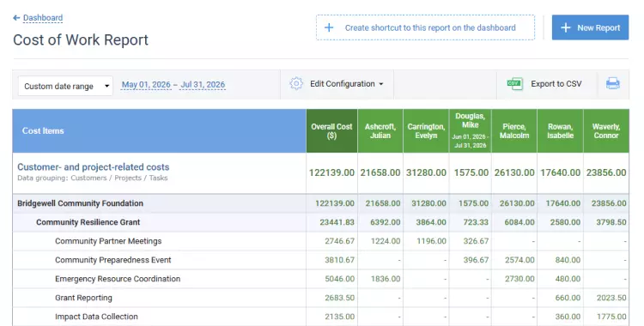This screenshot has width=644, height=326.
Task: Click the 660.00 Rowan Grant Reporting value
Action: click(x=568, y=298)
